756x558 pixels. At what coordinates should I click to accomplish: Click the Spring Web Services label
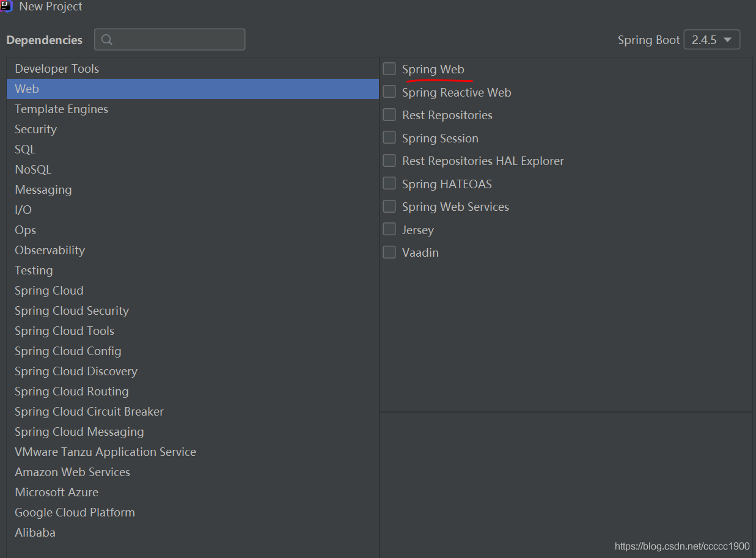(x=455, y=207)
